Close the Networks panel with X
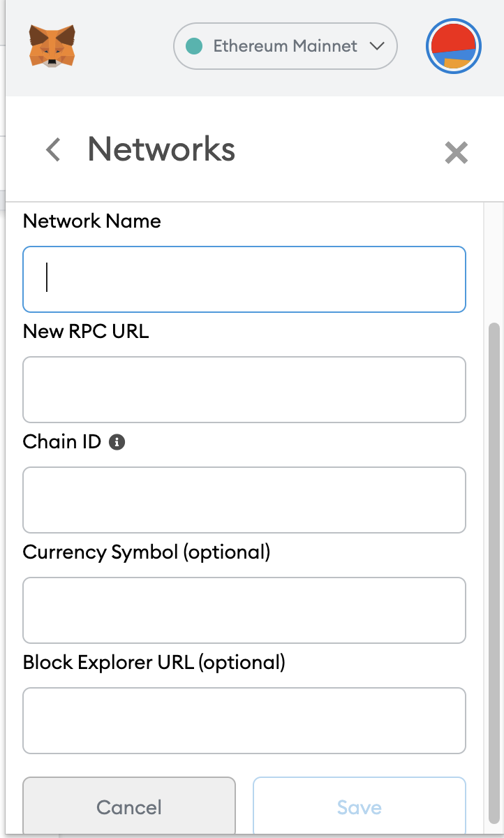This screenshot has width=504, height=838. (x=456, y=152)
